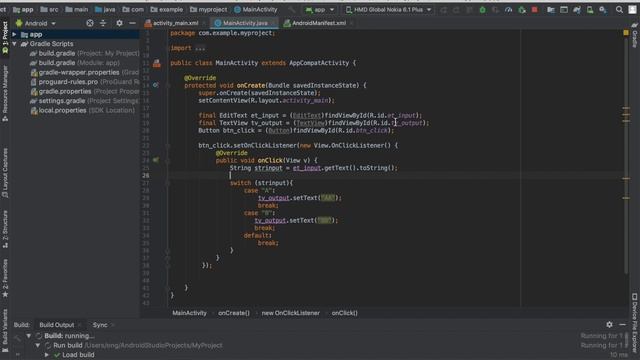Click onClick() in editor breadcrumbs
The width and height of the screenshot is (640, 360).
(344, 313)
